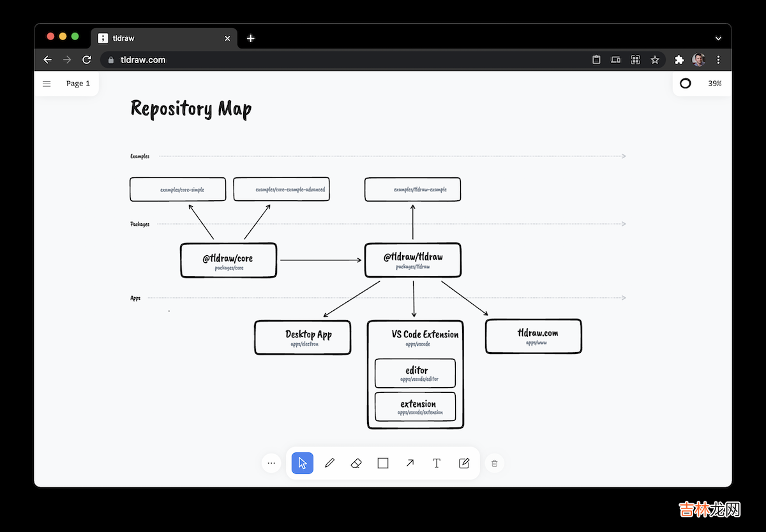This screenshot has width=766, height=532.
Task: Select the Sticky note tool
Action: (464, 463)
